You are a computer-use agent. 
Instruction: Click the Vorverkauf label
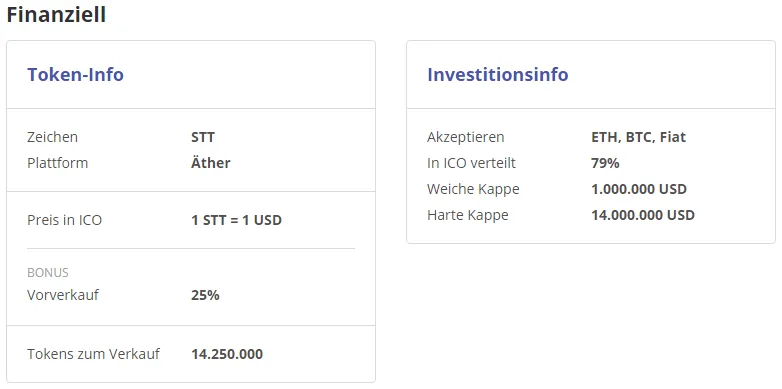63,295
